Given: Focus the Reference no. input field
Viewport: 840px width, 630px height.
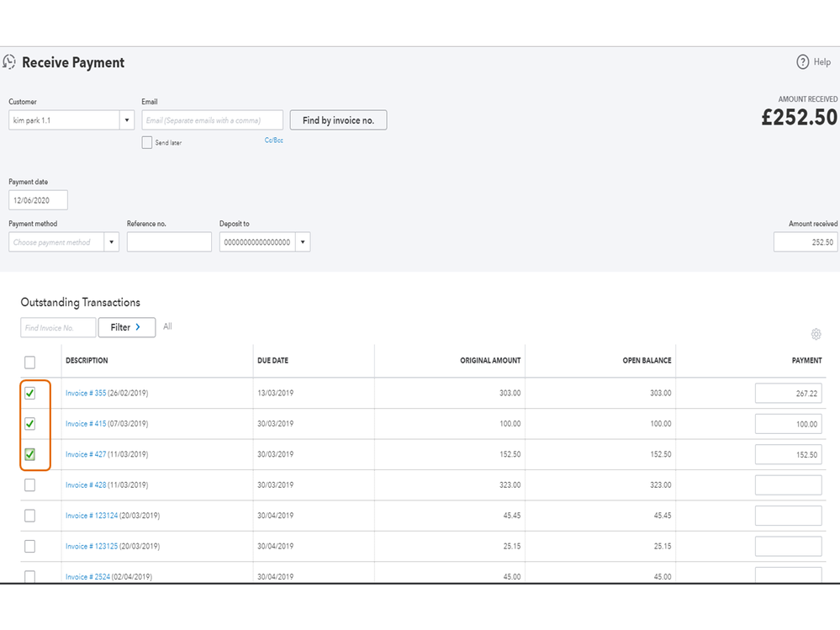Looking at the screenshot, I should (x=169, y=242).
